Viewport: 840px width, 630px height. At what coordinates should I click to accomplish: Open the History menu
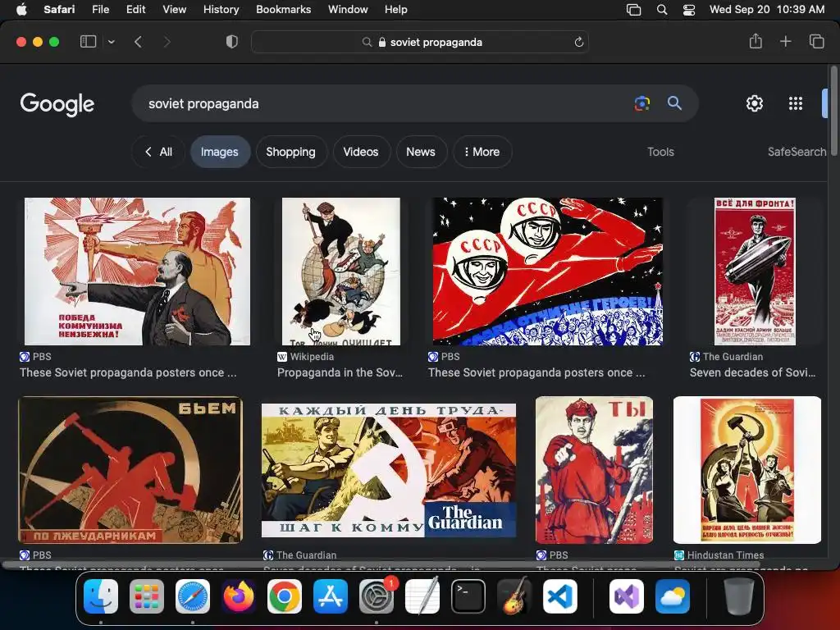tap(221, 9)
